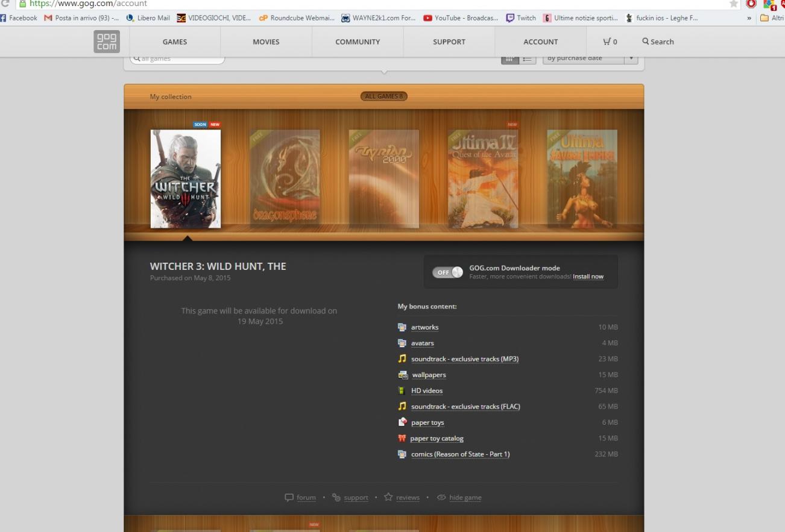Click the Install now link
Screen dimensions: 785x532
(x=588, y=277)
